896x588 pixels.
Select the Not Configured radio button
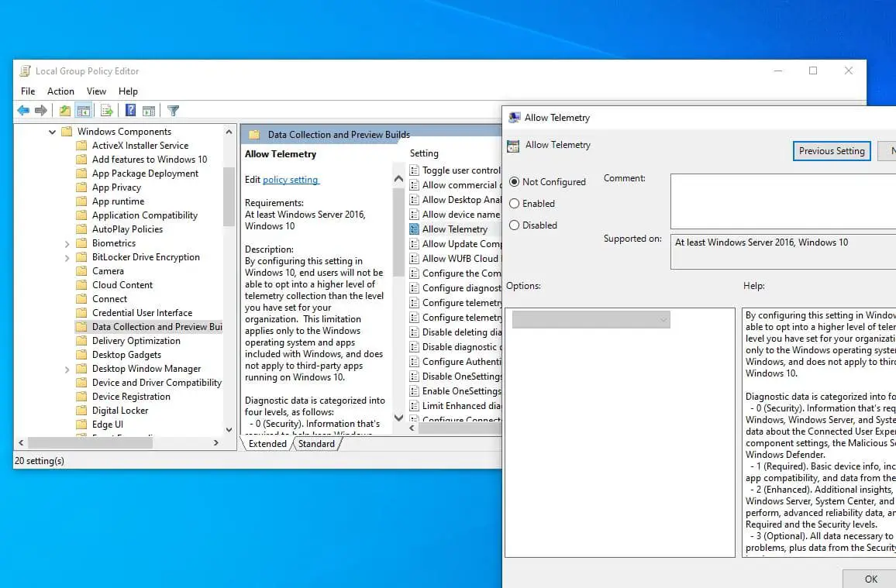click(515, 181)
